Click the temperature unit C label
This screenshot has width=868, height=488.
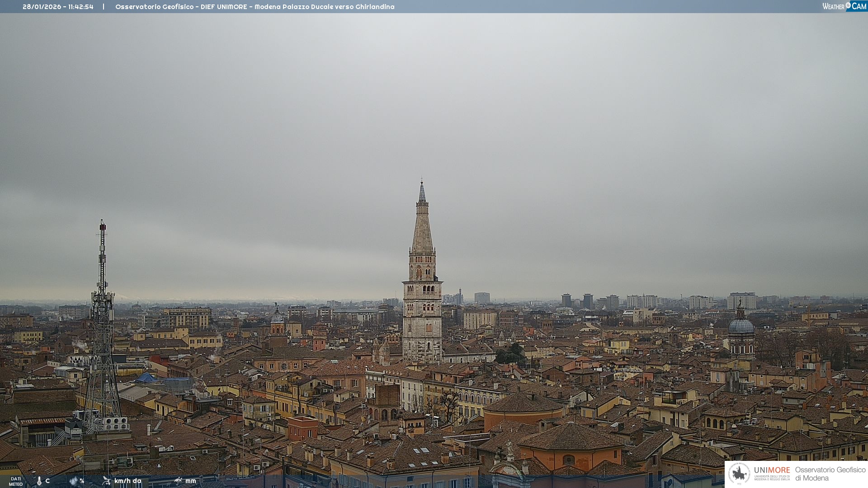pos(47,481)
